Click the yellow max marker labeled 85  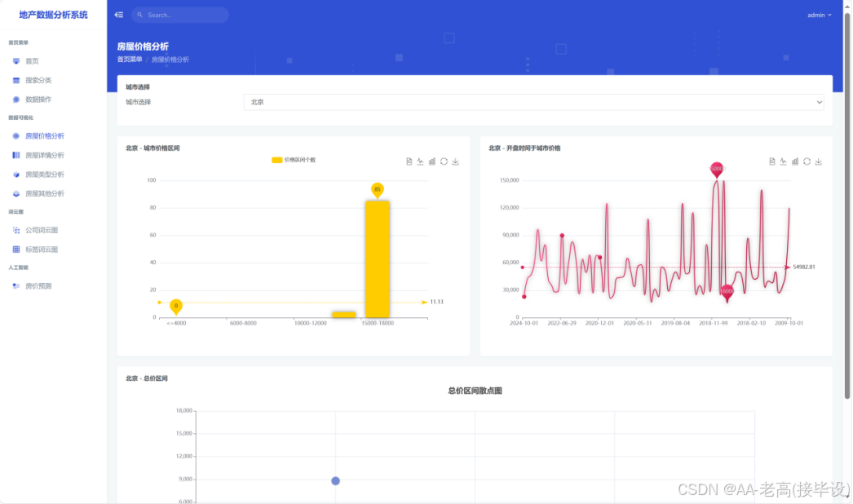tap(378, 190)
